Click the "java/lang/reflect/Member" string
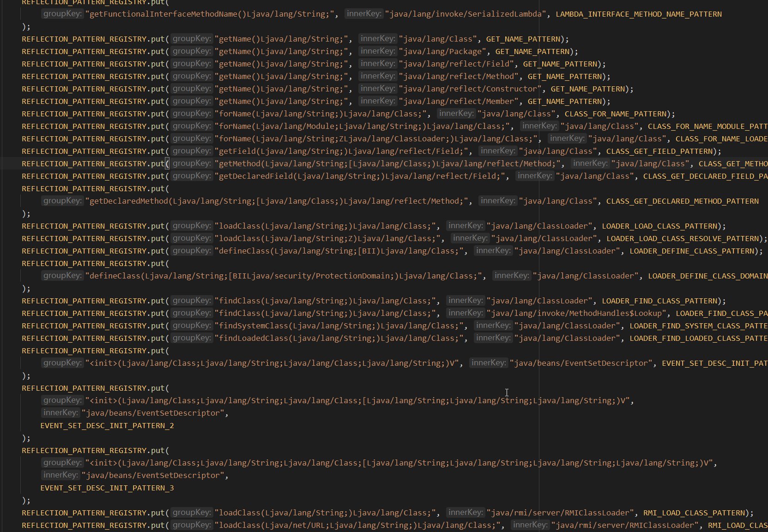Viewport: 768px width, 532px height. (459, 102)
